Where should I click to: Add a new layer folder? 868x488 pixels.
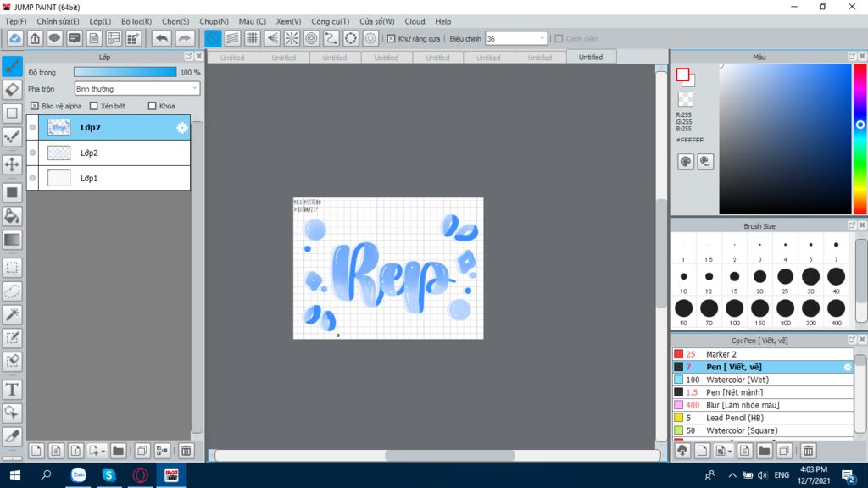click(x=118, y=451)
